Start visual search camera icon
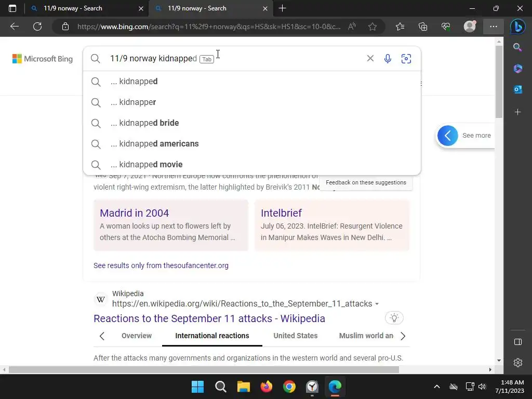This screenshot has height=399, width=532. point(406,58)
